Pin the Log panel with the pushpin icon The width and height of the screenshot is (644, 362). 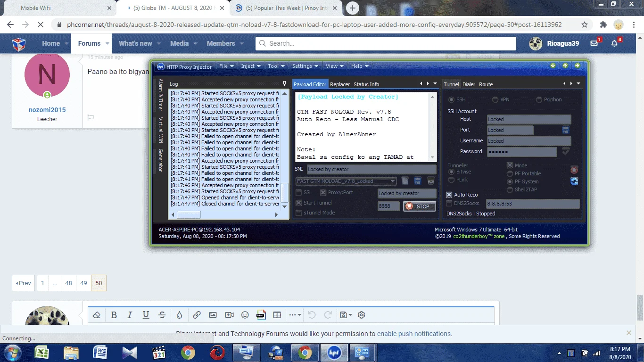(284, 84)
